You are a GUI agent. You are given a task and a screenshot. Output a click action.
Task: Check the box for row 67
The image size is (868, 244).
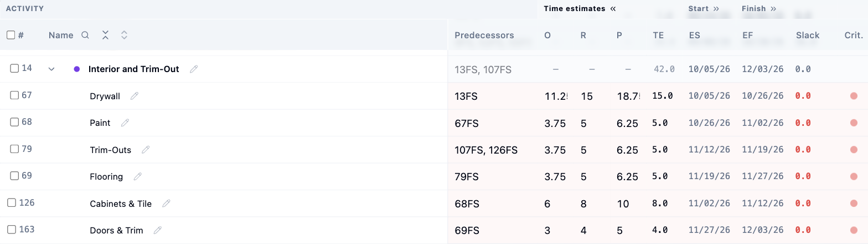14,95
